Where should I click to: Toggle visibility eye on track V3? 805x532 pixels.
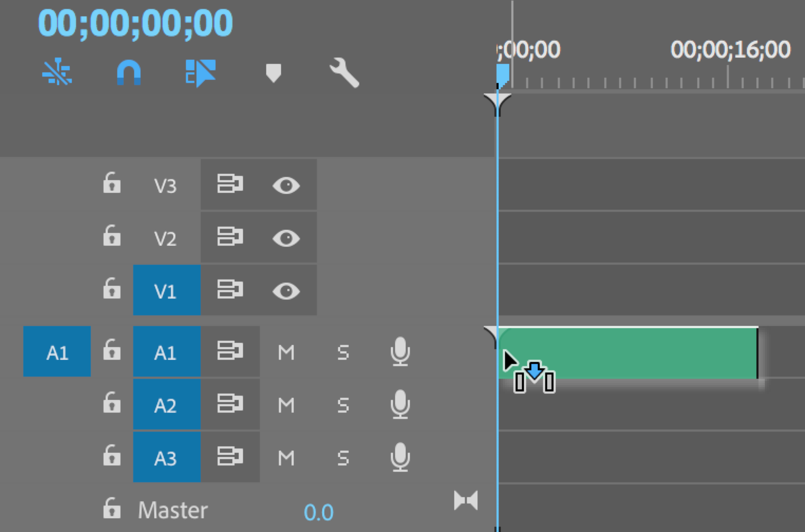tap(286, 185)
